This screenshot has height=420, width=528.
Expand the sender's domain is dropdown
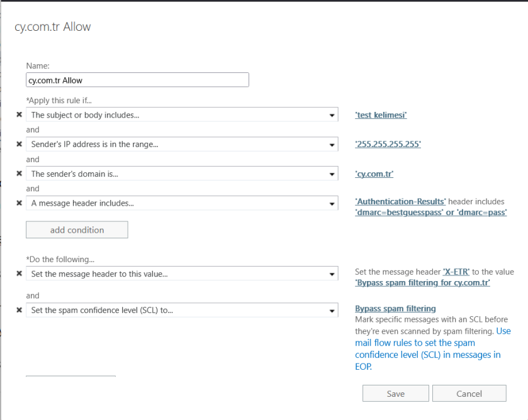coord(332,174)
